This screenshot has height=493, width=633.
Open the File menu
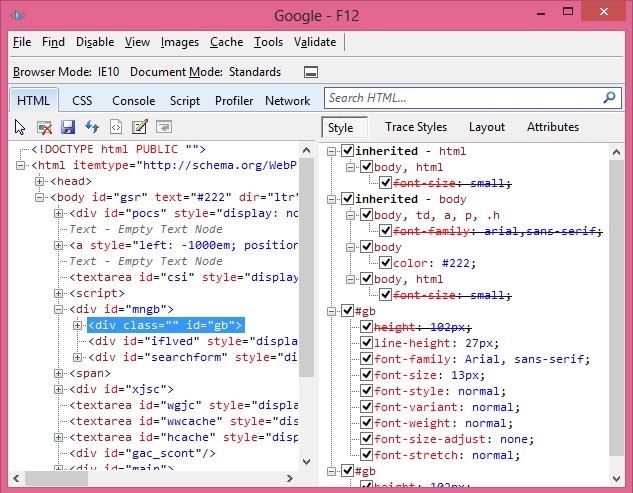pos(22,42)
